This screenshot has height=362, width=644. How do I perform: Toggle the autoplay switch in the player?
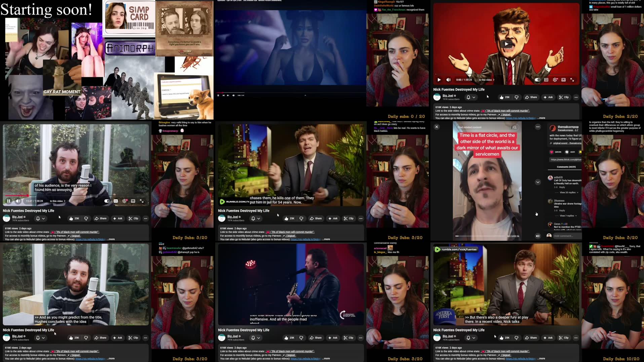coord(107,201)
